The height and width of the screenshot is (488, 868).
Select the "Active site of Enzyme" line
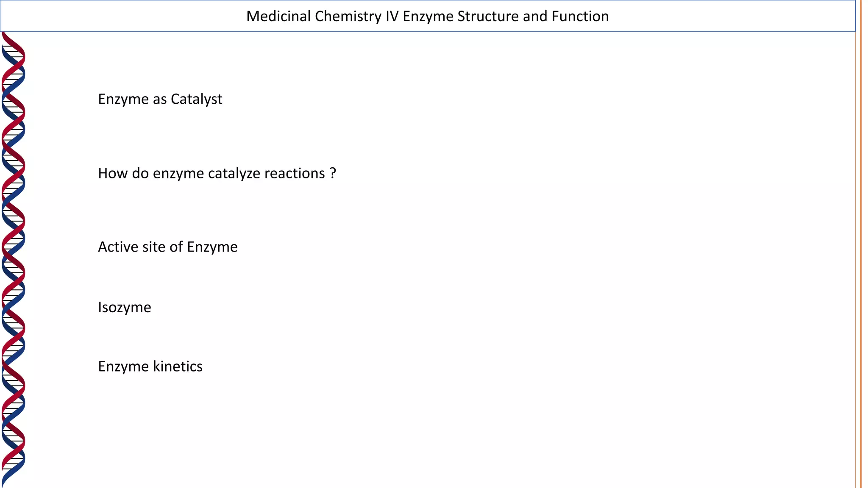click(167, 247)
